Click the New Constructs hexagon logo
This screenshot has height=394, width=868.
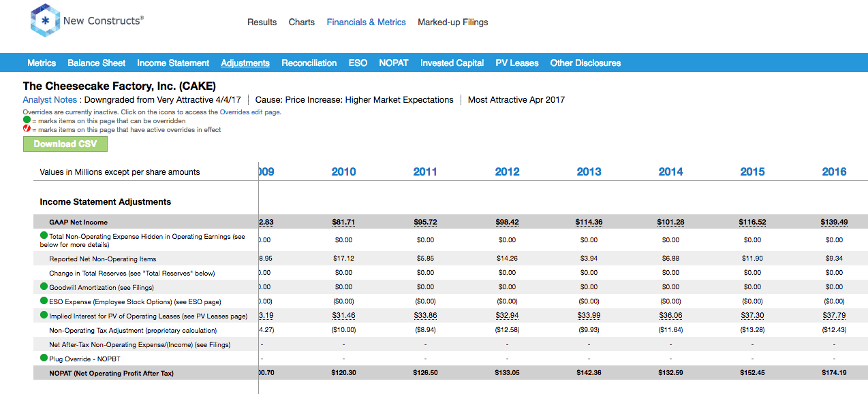(45, 21)
